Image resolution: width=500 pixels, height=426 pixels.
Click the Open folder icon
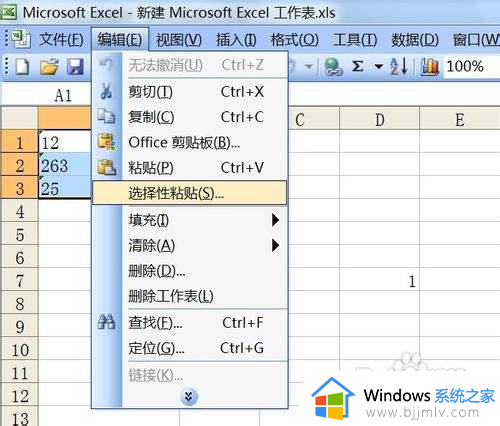coord(49,66)
